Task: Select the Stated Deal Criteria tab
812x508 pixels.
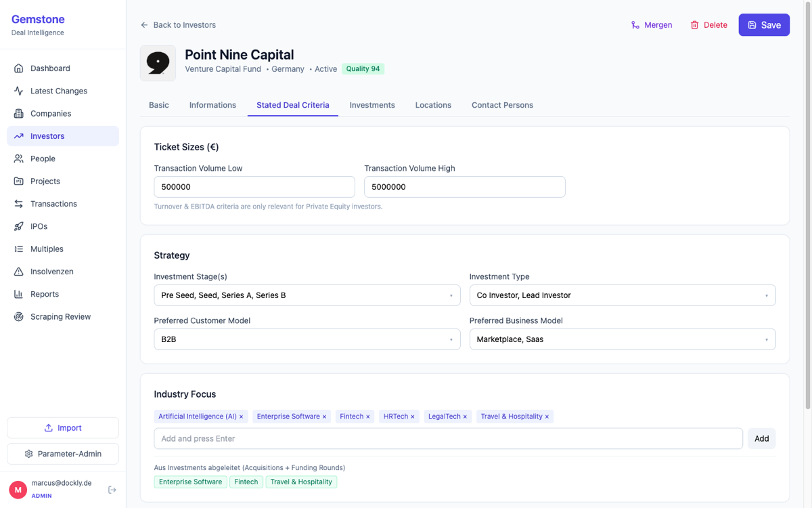Action: (x=293, y=105)
